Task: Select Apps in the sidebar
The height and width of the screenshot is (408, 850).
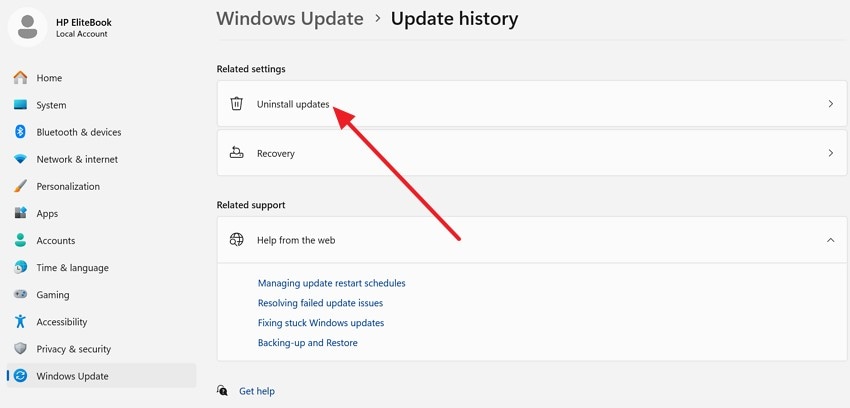Action: tap(101, 213)
